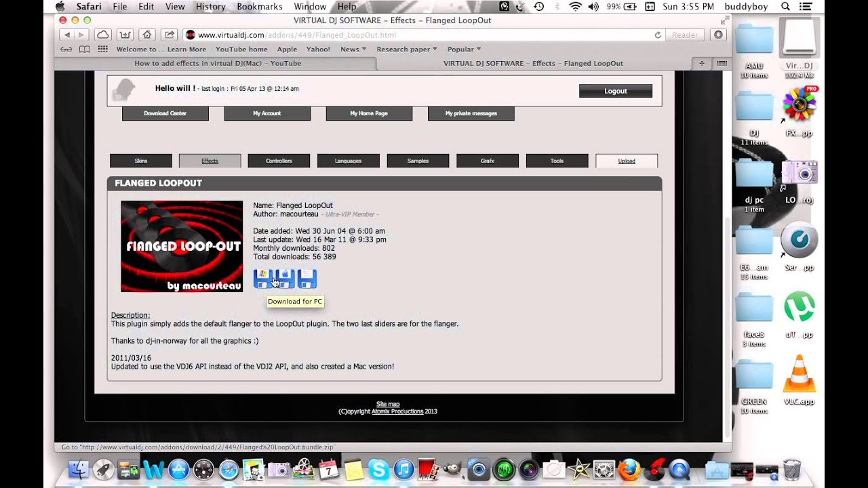The image size is (868, 488).
Task: Click the third download floppy disk icon
Action: pos(307,279)
